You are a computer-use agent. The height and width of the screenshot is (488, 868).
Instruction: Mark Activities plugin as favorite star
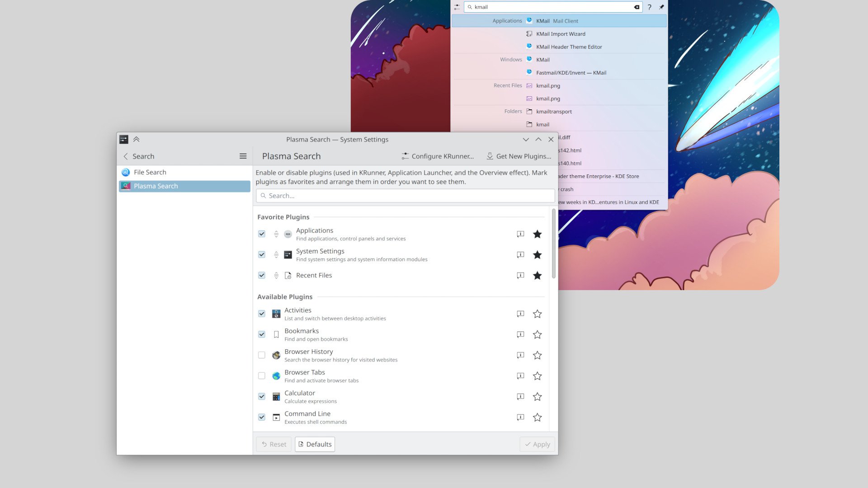point(537,314)
